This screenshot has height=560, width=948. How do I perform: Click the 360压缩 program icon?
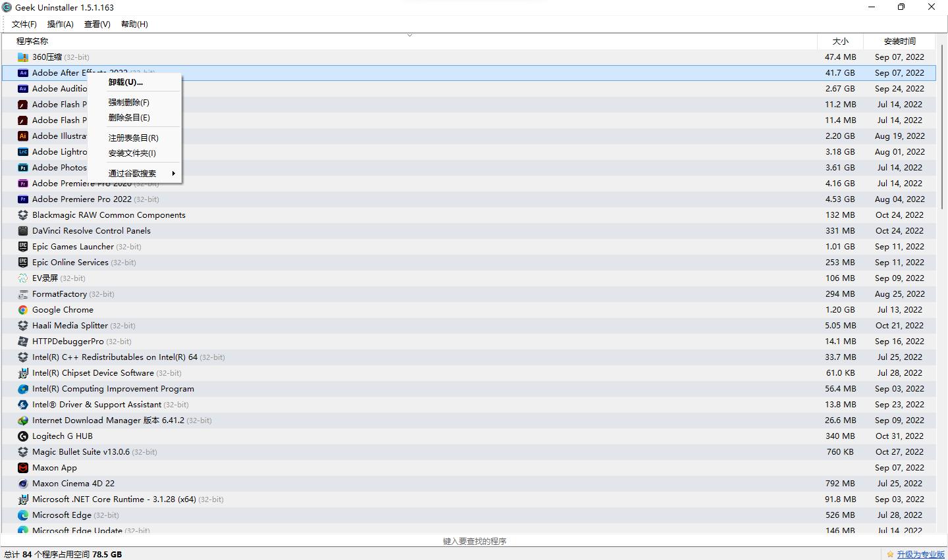(x=23, y=57)
